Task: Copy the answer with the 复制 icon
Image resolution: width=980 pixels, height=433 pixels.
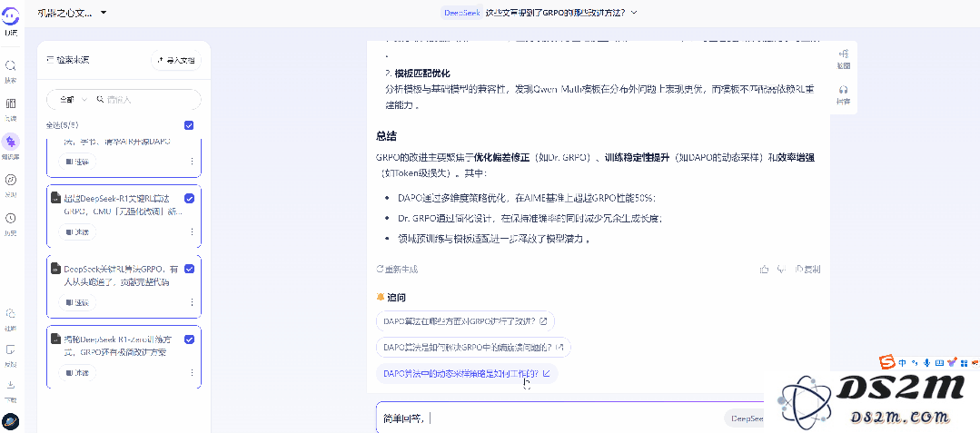Action: [808, 270]
